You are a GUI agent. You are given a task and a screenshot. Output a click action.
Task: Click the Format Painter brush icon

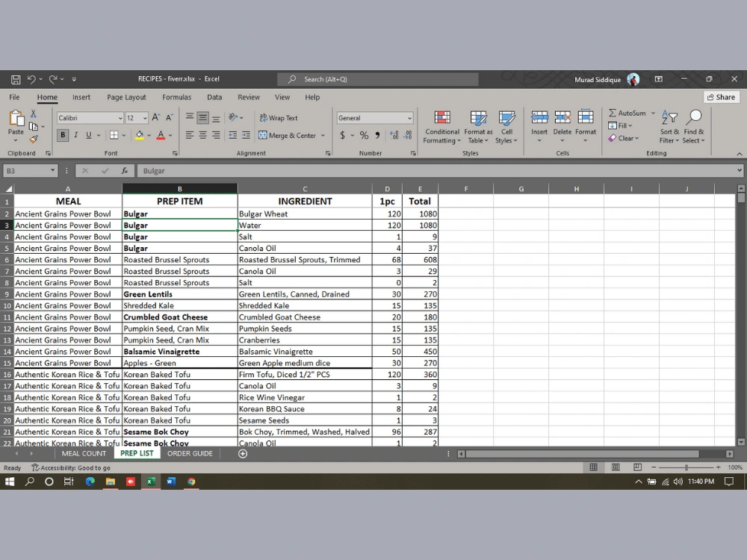point(34,139)
